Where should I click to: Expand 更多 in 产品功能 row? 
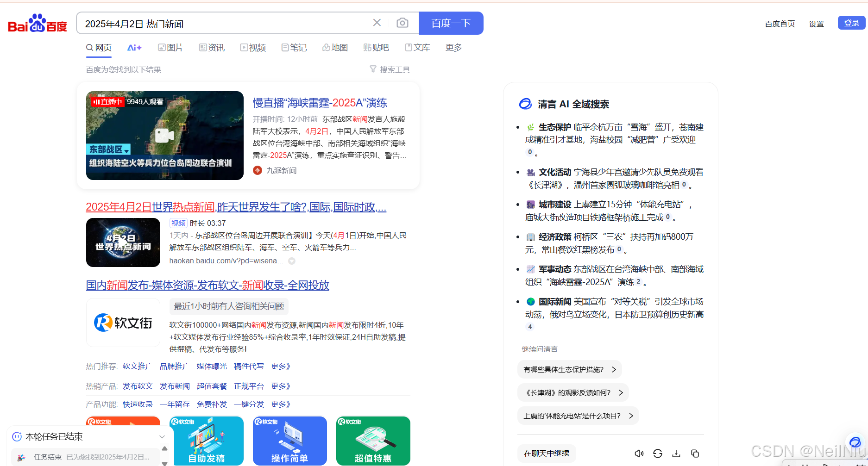coord(281,404)
